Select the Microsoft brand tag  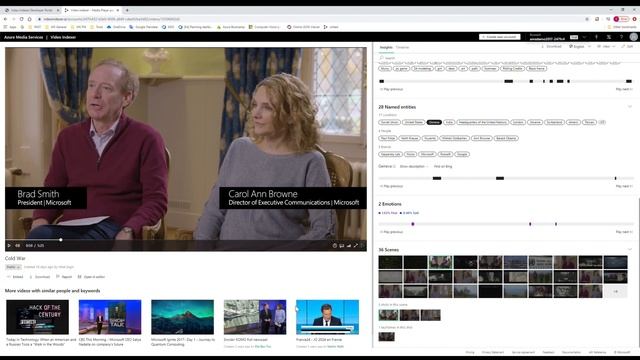[427, 154]
